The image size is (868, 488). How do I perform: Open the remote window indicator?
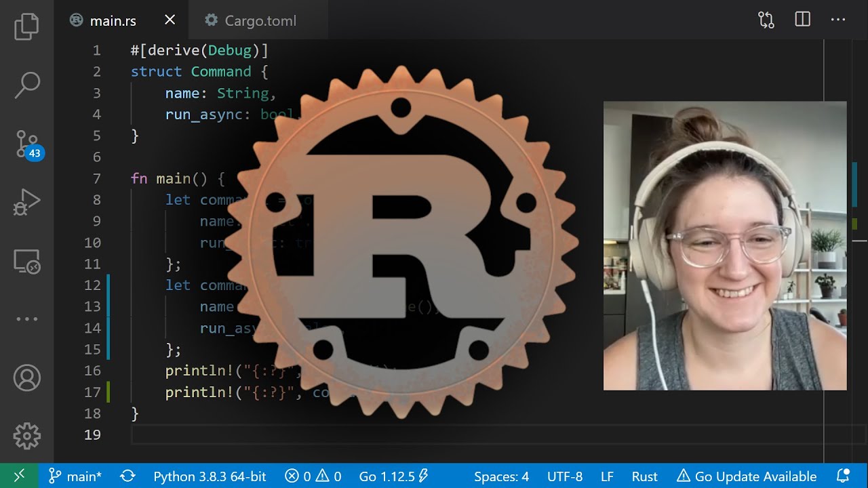(19, 476)
